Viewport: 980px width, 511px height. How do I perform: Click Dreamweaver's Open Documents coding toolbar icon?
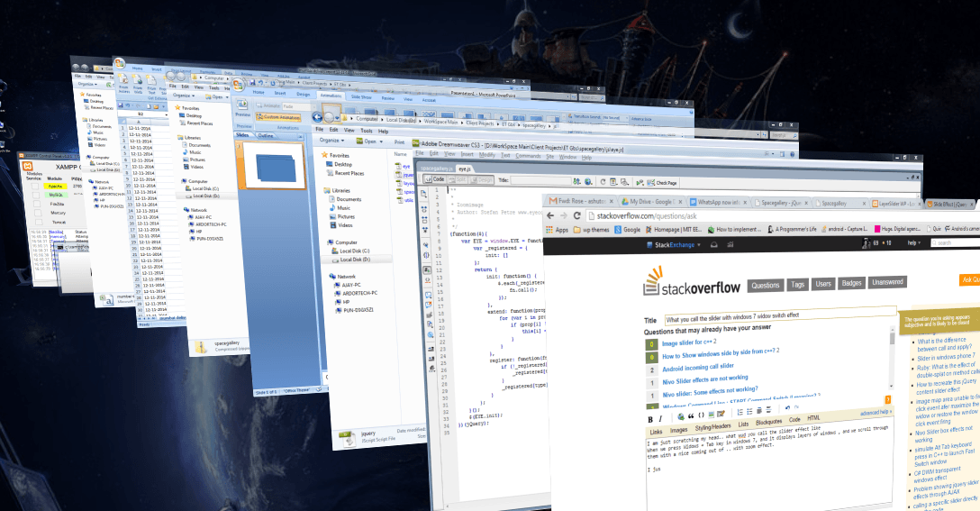423,195
